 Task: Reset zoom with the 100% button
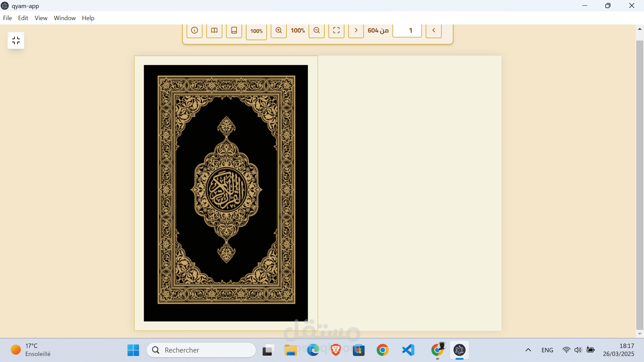256,31
